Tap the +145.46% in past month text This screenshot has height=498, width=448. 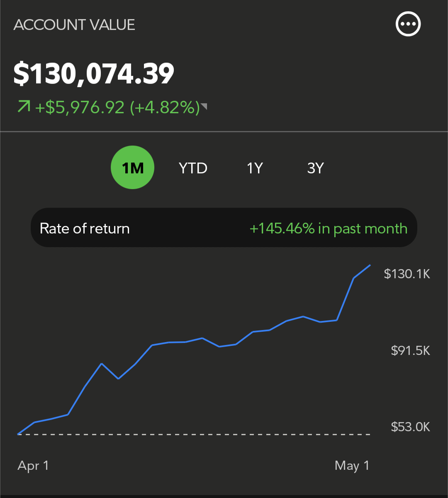click(329, 228)
